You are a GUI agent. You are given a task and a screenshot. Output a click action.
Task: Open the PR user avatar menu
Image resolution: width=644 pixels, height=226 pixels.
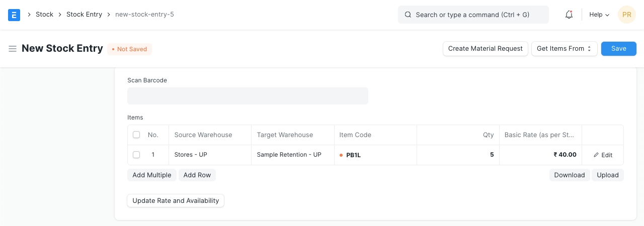[626, 15]
